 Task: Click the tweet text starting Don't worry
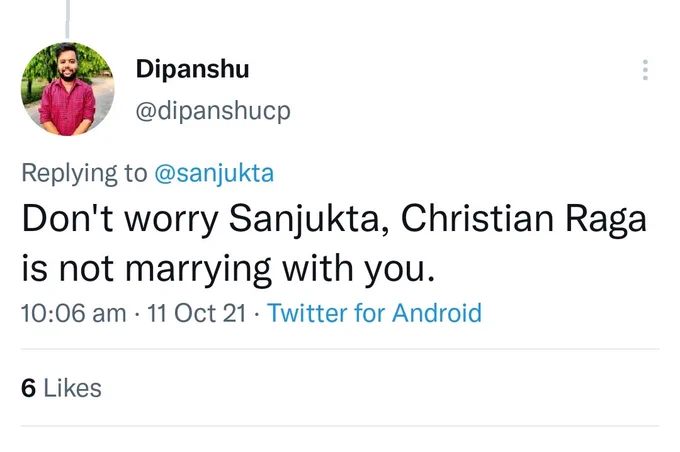[x=334, y=243]
